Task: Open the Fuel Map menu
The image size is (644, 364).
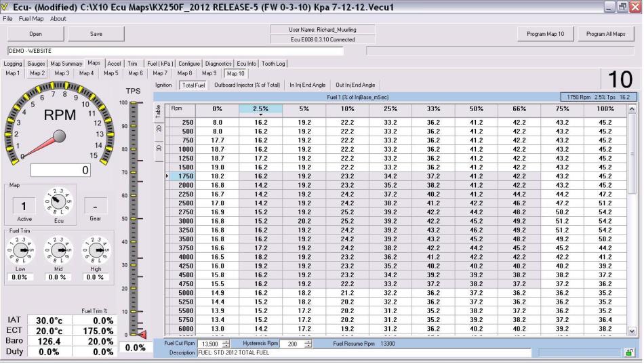Action: click(x=31, y=19)
